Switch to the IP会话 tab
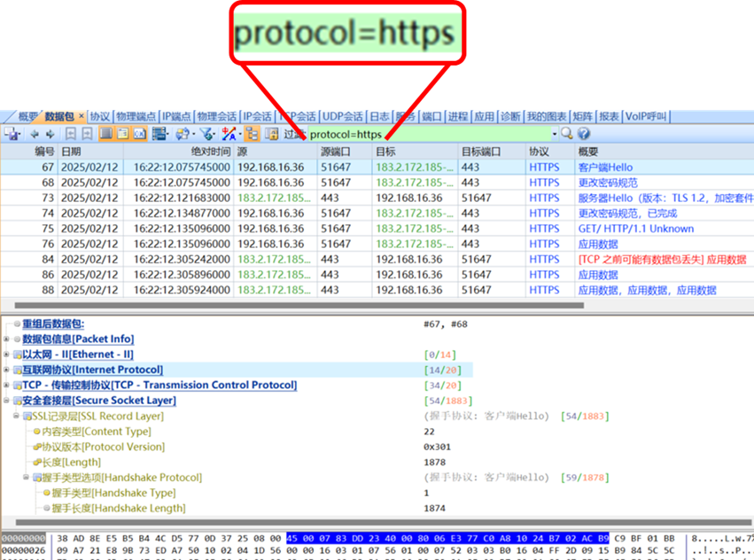This screenshot has width=754, height=560. (257, 116)
